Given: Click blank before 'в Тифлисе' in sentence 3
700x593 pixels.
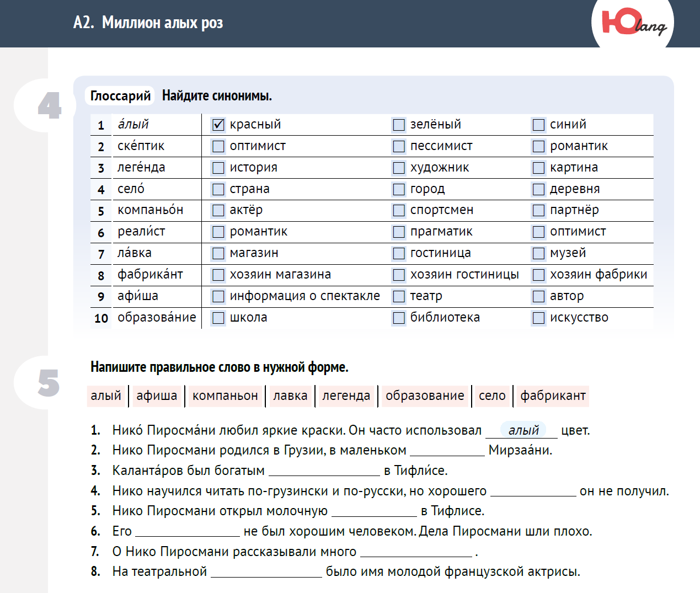Looking at the screenshot, I should [324, 471].
